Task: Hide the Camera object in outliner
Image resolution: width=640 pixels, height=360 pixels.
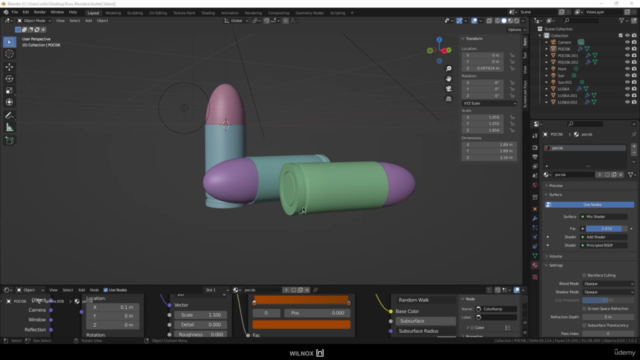Action: click(x=627, y=42)
